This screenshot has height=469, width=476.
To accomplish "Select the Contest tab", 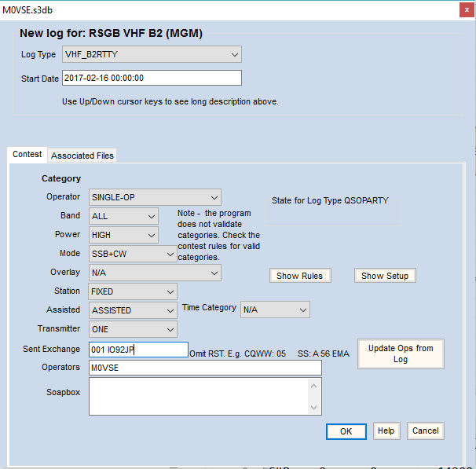I will [27, 155].
